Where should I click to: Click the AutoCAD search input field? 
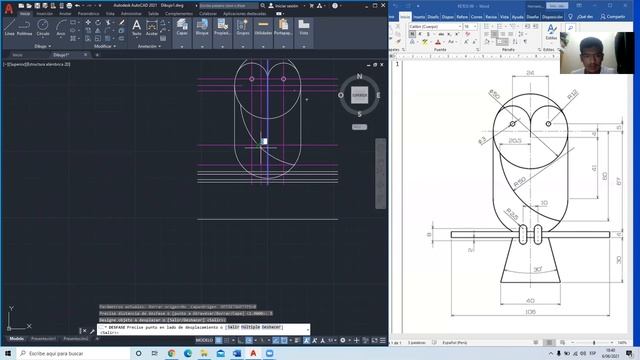(x=229, y=6)
